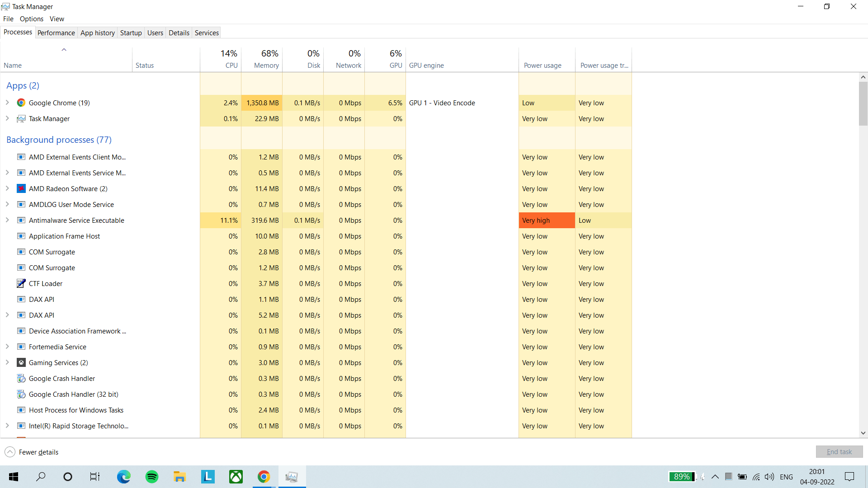
Task: Expand the Google Chrome process group
Action: (x=7, y=103)
